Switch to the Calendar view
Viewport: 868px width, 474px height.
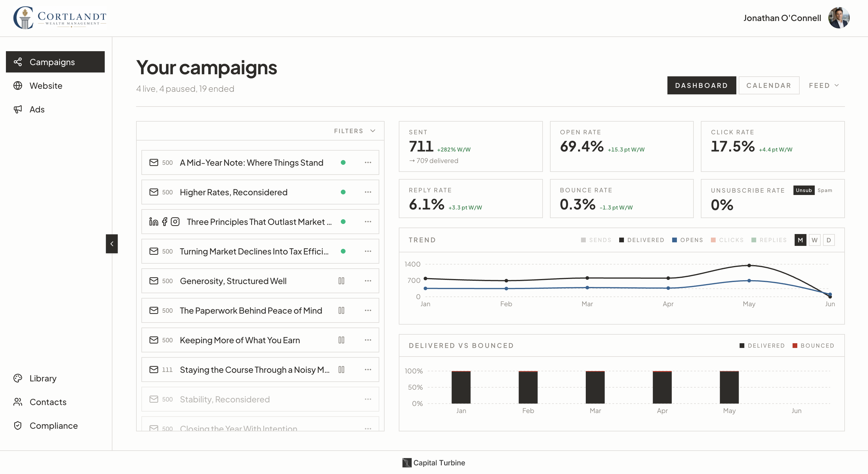pyautogui.click(x=769, y=86)
